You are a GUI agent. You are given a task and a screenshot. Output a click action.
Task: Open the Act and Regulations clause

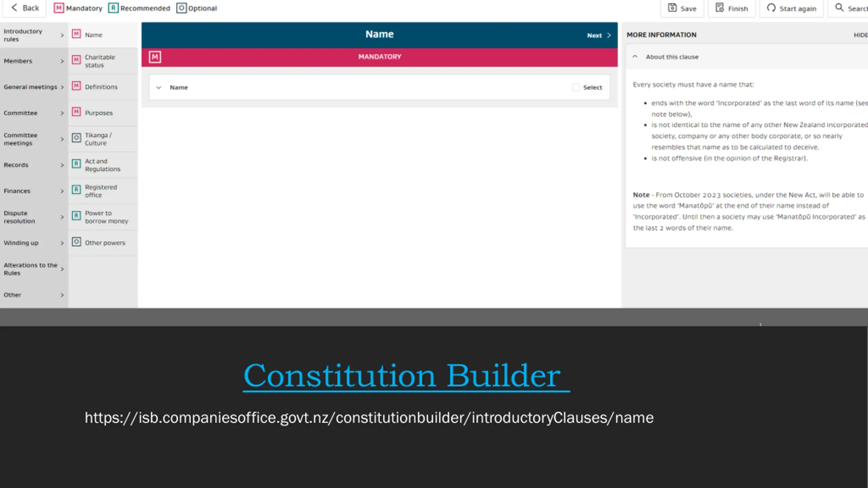[x=103, y=165]
